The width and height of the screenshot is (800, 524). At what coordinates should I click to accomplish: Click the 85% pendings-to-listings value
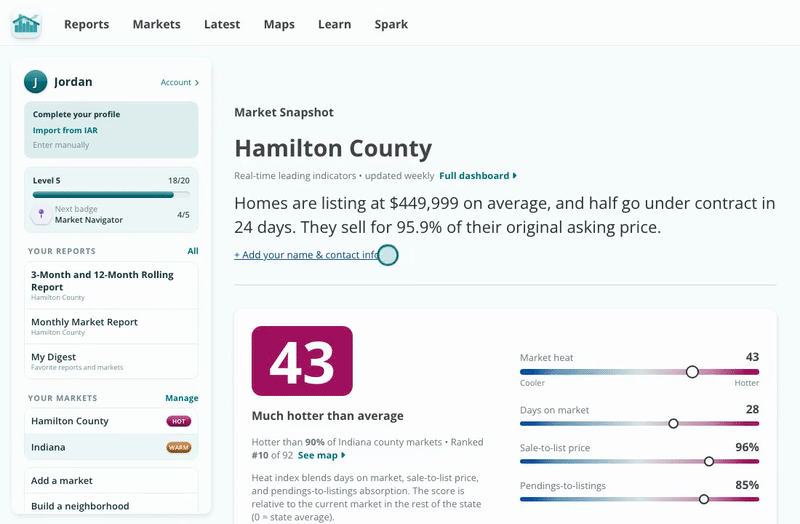click(x=747, y=485)
